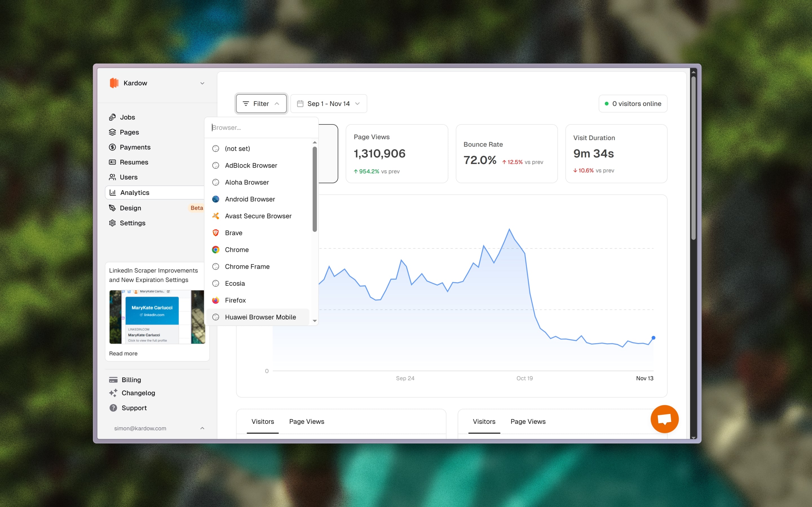Switch to the Page Views tab
Image resolution: width=812 pixels, height=507 pixels.
tap(306, 421)
